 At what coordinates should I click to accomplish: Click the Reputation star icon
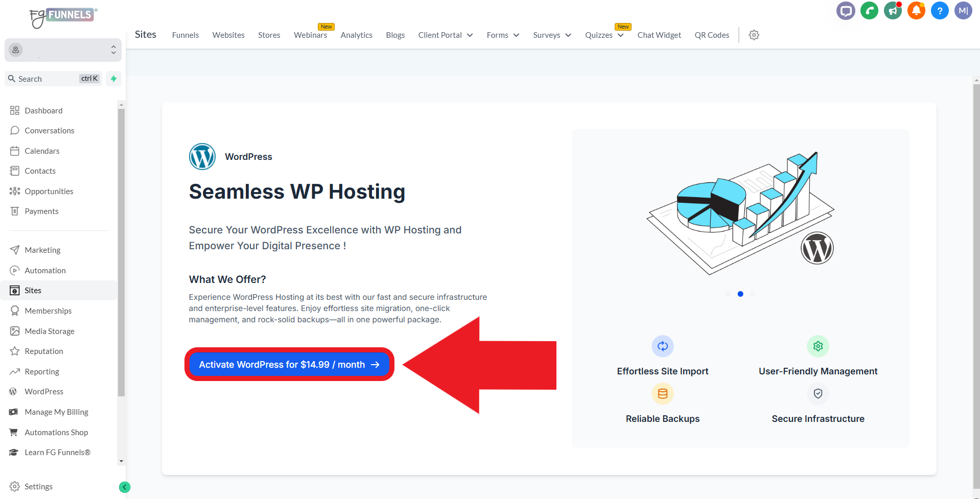15,351
